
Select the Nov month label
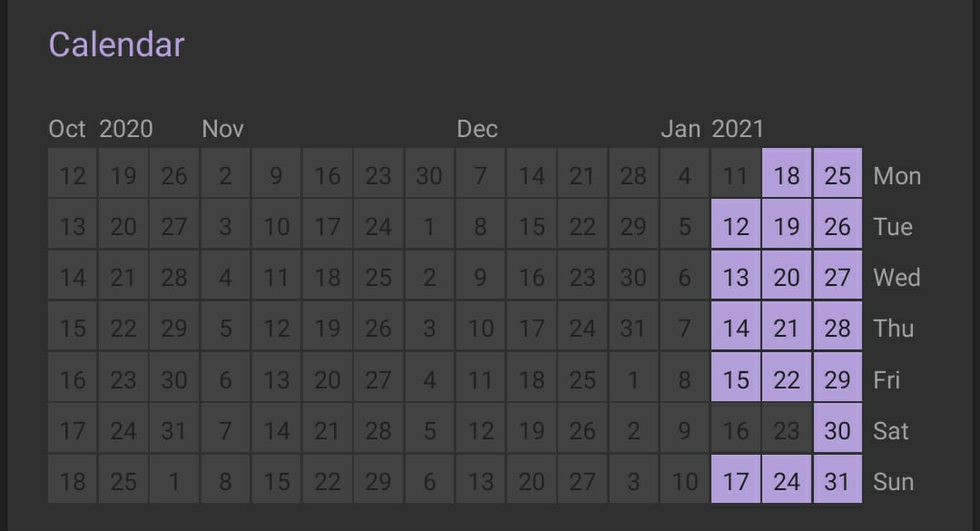(223, 129)
